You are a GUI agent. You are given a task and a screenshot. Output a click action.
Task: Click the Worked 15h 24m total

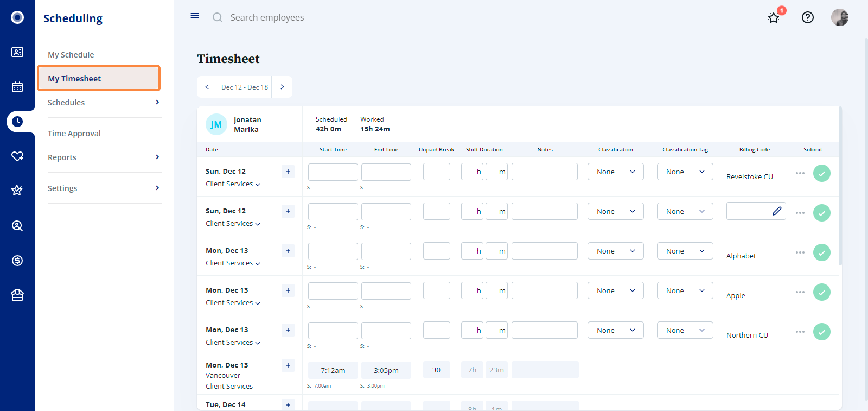pyautogui.click(x=375, y=124)
